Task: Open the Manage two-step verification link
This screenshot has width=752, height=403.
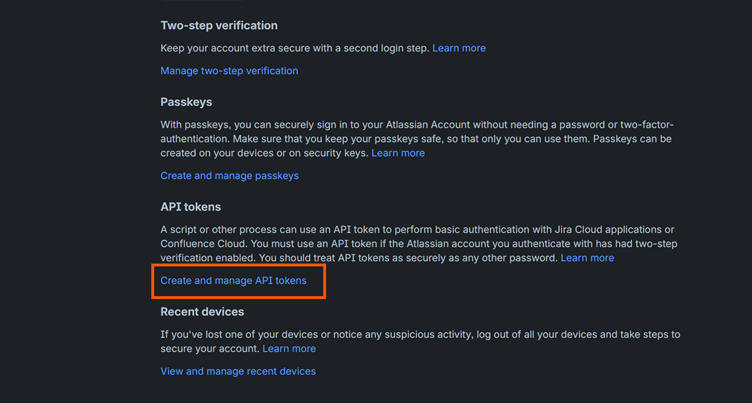Action: (x=229, y=71)
